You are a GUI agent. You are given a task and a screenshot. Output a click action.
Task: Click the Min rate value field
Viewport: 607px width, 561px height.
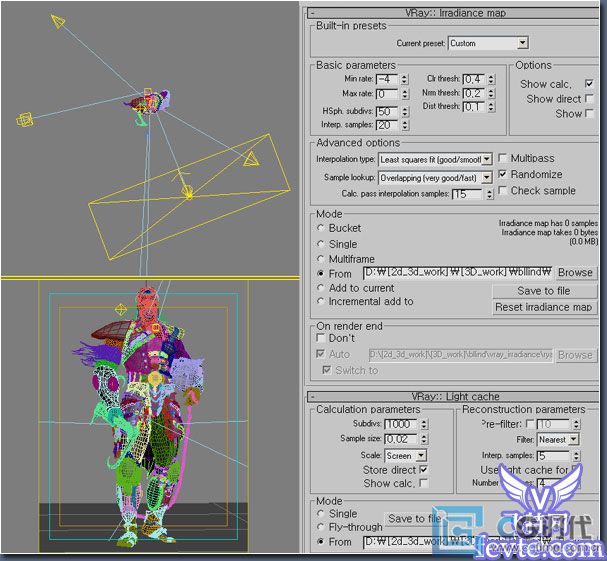[x=387, y=79]
